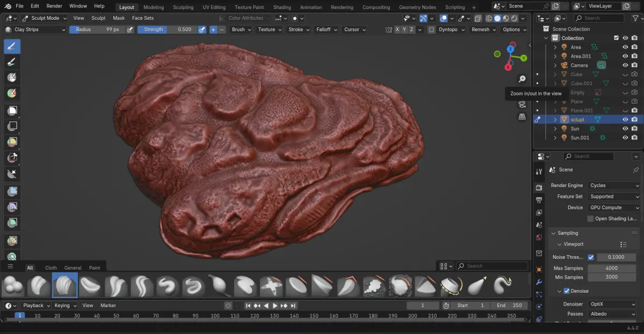Click the zoom in/out magnifier viewport icon
The width and height of the screenshot is (644, 334).
(x=522, y=79)
